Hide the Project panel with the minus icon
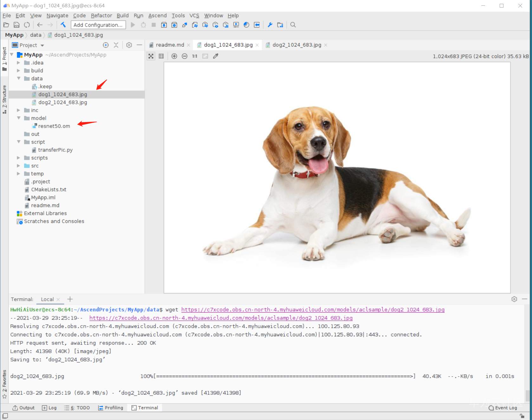This screenshot has height=420, width=532. click(139, 45)
